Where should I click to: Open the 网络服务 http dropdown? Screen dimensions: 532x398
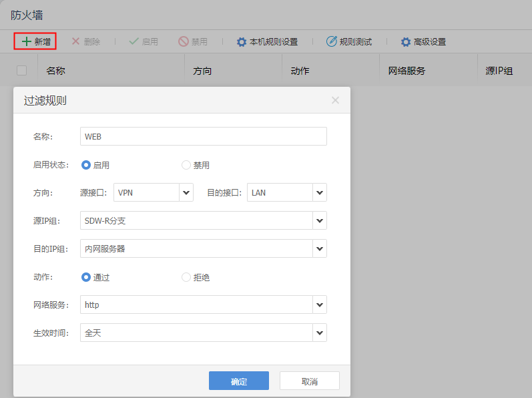320,305
